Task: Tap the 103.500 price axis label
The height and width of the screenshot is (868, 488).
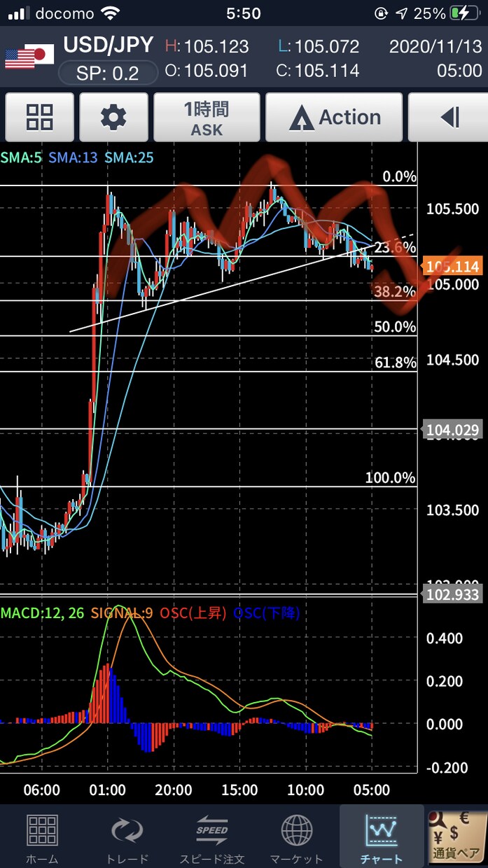Action: tap(452, 510)
